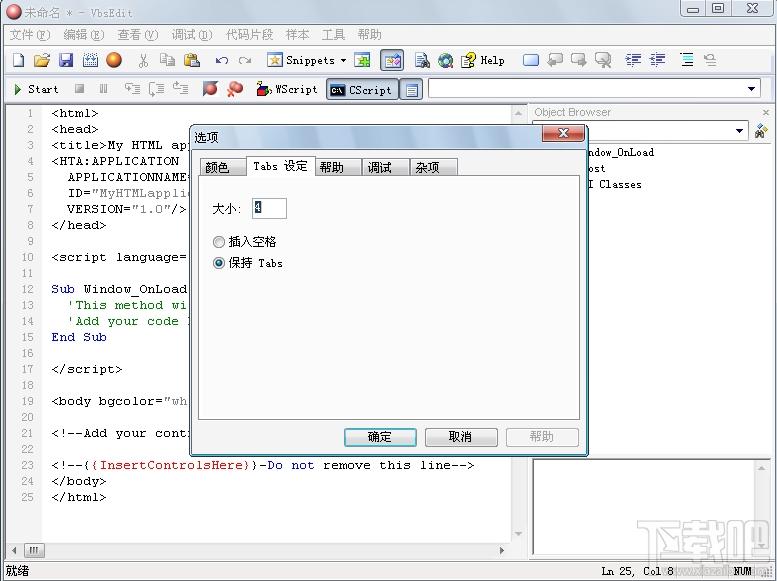777x581 pixels.
Task: Switch to the 杂项 tab
Action: point(433,167)
